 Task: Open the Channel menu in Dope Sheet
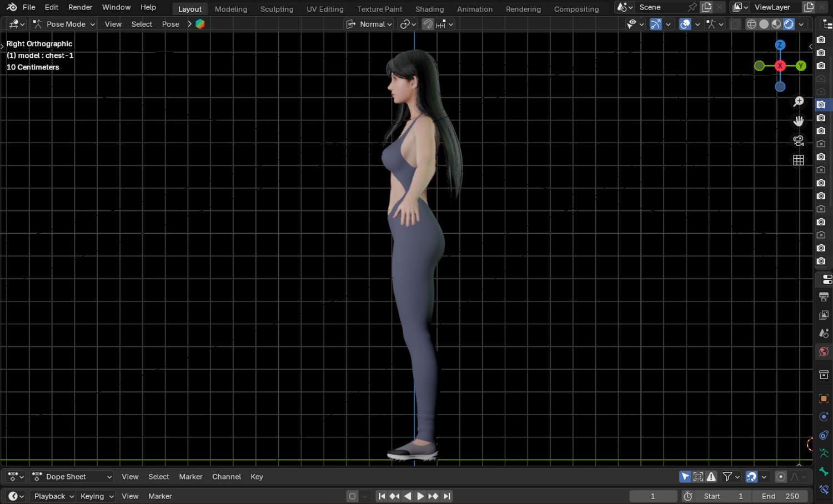click(227, 477)
